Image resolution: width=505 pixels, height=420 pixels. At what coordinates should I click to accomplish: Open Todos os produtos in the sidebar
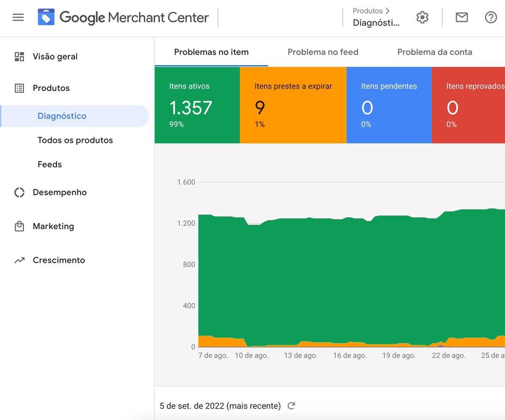[75, 140]
